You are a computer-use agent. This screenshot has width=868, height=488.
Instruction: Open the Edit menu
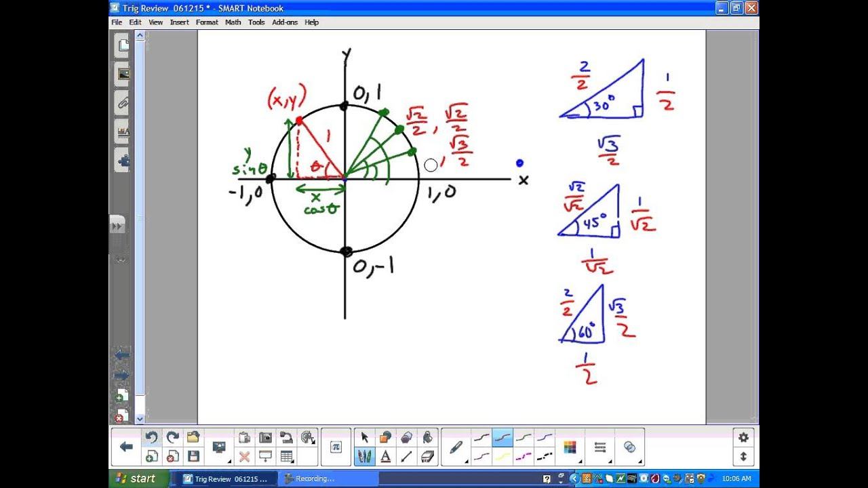click(x=136, y=22)
